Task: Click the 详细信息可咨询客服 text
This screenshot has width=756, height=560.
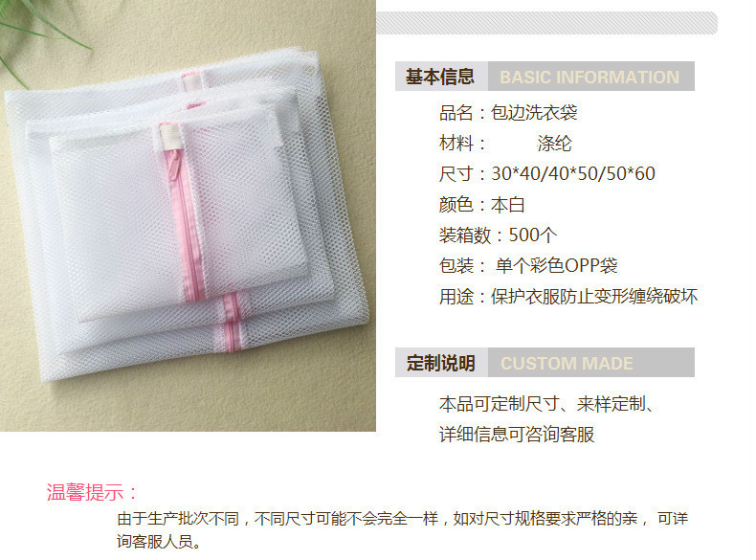Action: [517, 434]
